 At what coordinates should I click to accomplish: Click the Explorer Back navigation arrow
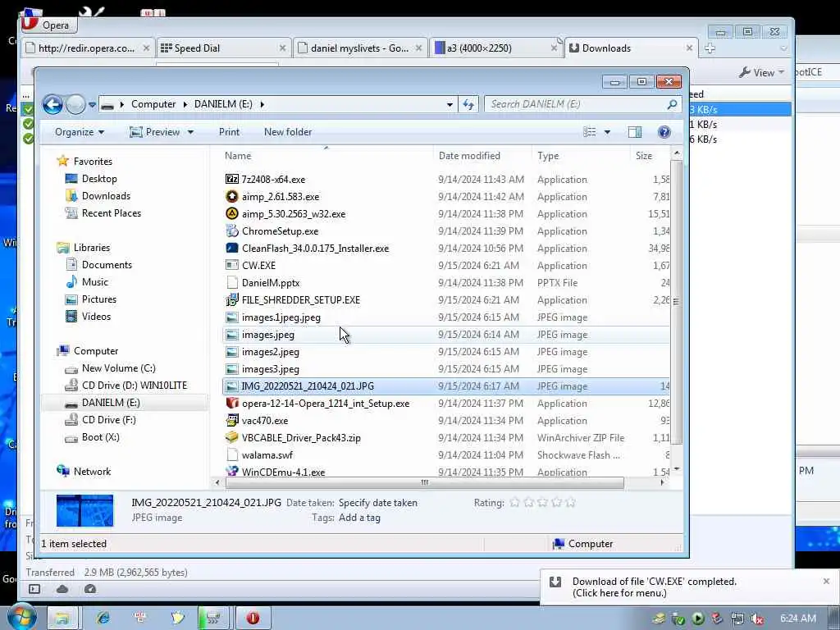[52, 104]
